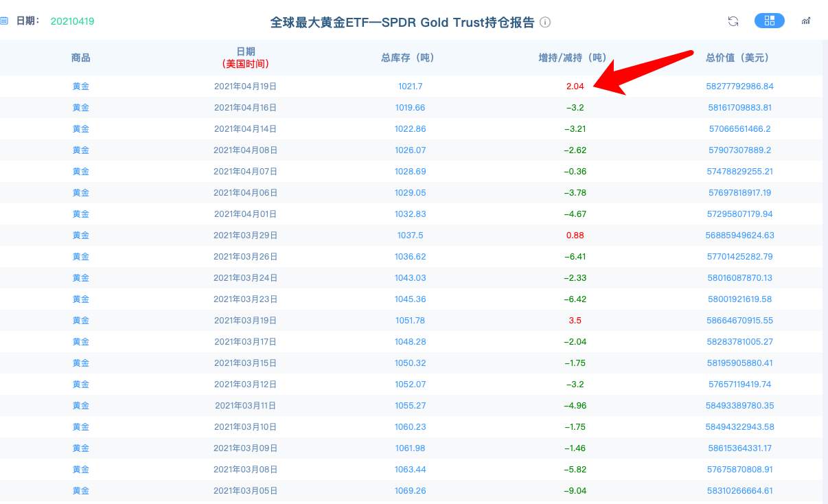The width and height of the screenshot is (828, 504).
Task: Select the date cell 2021年04月07日
Action: pos(246,172)
